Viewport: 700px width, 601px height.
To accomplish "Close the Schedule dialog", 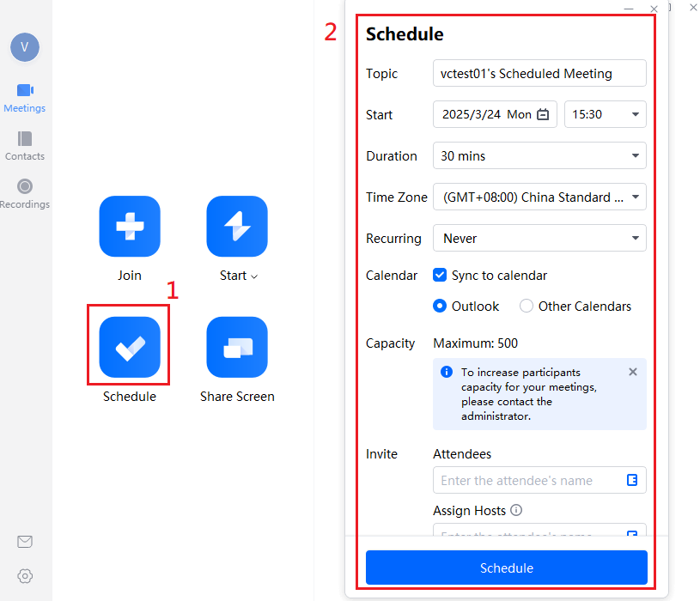I will pyautogui.click(x=654, y=9).
